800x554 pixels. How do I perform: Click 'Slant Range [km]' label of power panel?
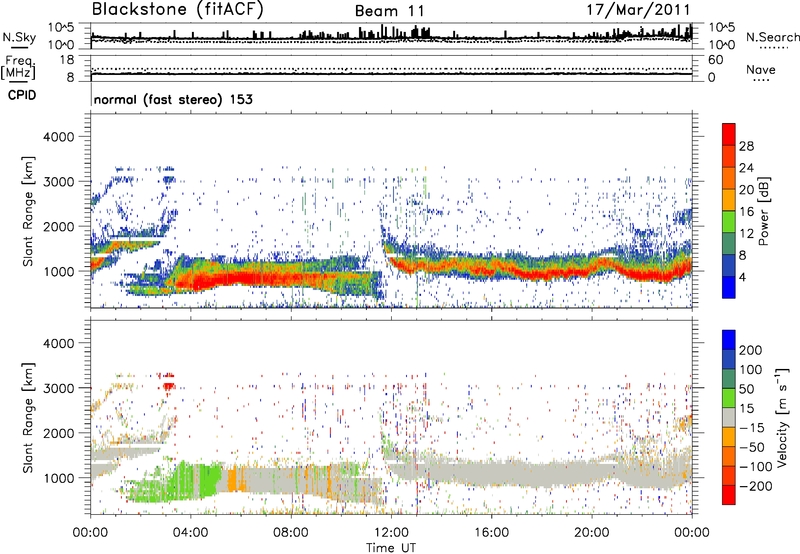tap(29, 211)
